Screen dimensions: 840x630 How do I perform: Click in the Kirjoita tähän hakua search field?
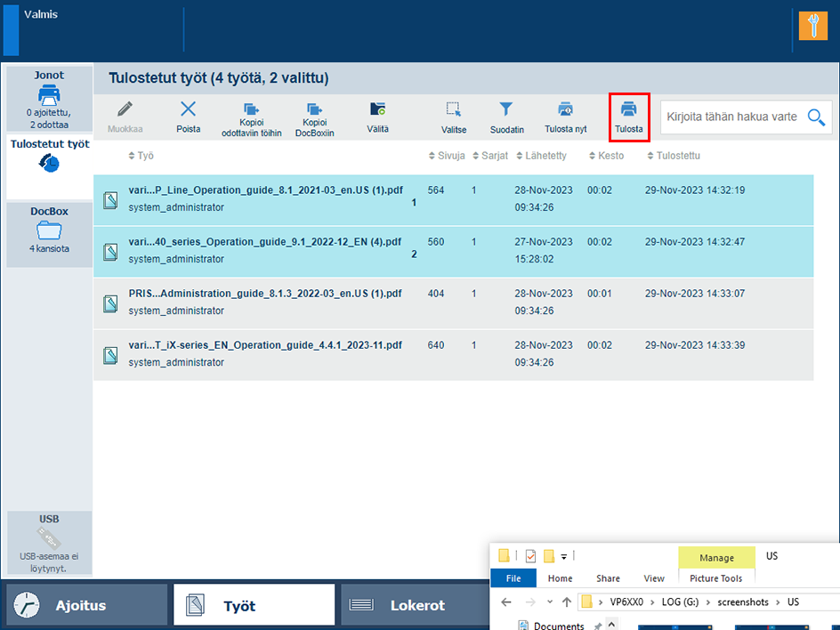tap(731, 117)
